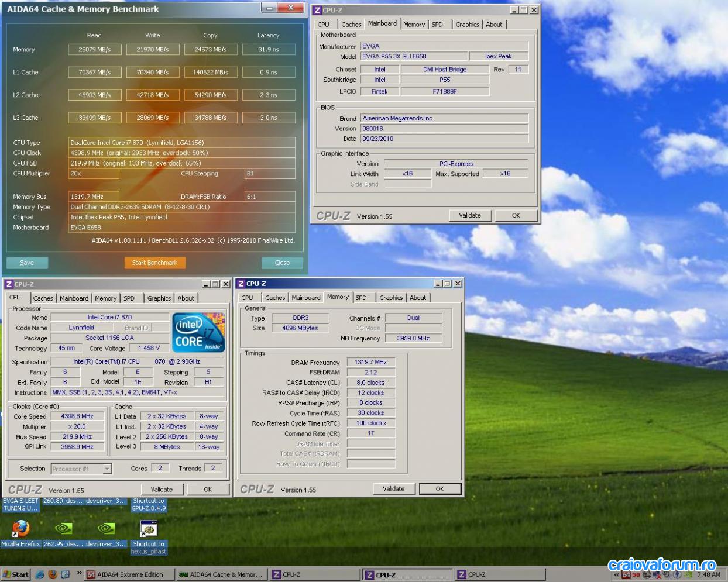This screenshot has height=582, width=728.
Task: Open the 262.99_des NVIDIA installer desktop icon
Action: (x=63, y=528)
